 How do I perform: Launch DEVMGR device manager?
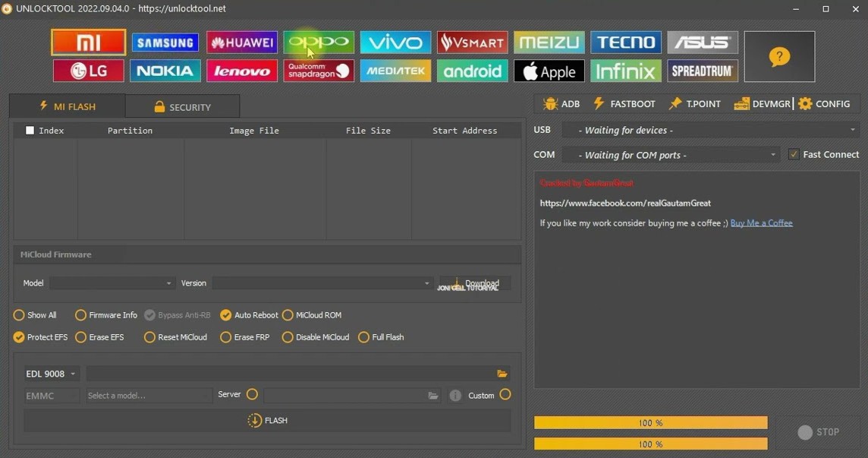763,104
